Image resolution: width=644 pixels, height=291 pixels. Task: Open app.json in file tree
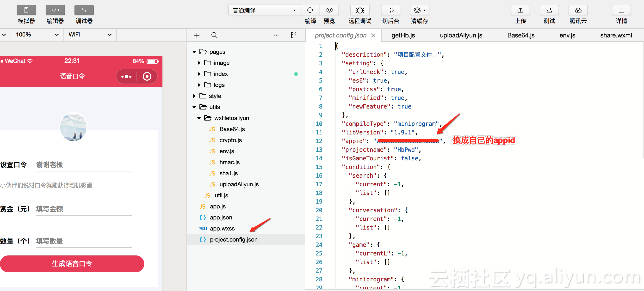[221, 218]
